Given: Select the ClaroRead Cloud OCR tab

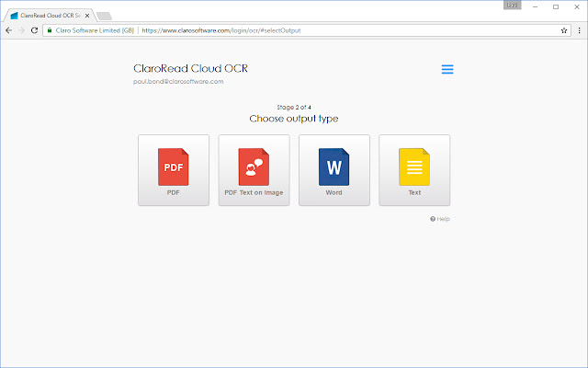Looking at the screenshot, I should tap(50, 16).
